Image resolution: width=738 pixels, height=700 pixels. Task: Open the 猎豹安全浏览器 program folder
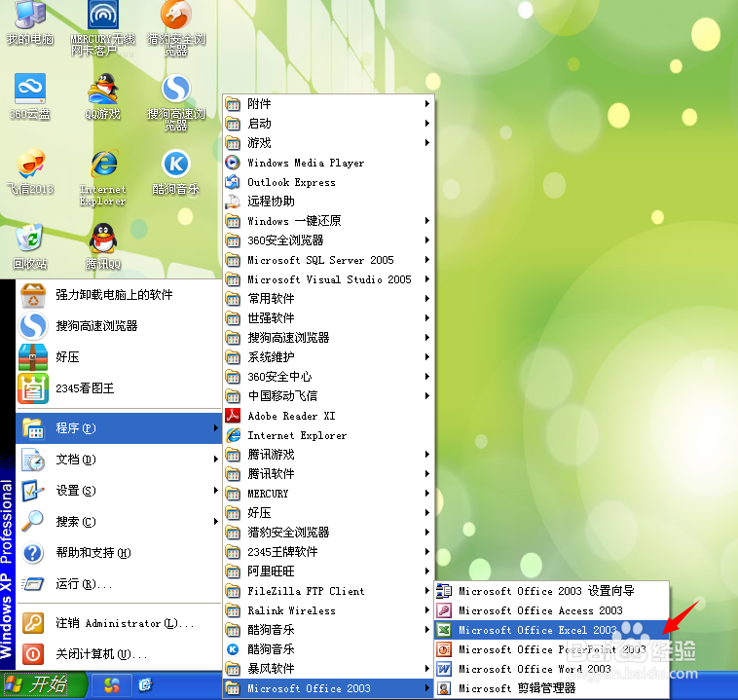point(328,533)
